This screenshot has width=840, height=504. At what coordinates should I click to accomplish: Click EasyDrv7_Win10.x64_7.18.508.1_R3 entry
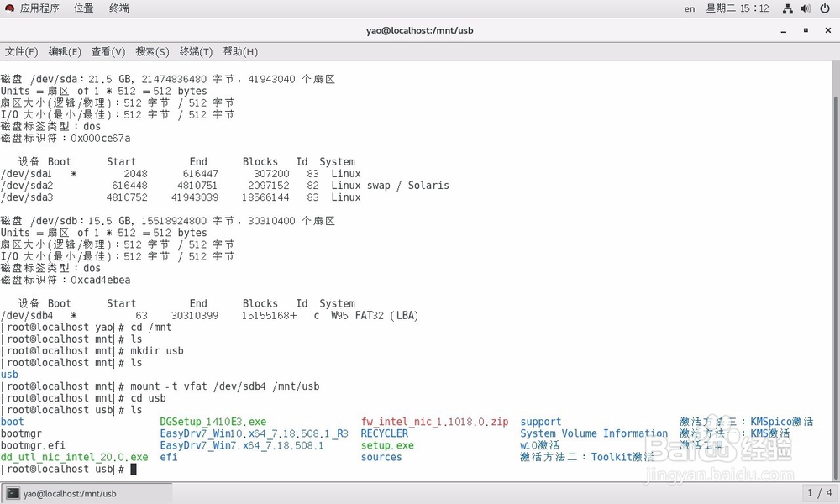[x=254, y=433]
